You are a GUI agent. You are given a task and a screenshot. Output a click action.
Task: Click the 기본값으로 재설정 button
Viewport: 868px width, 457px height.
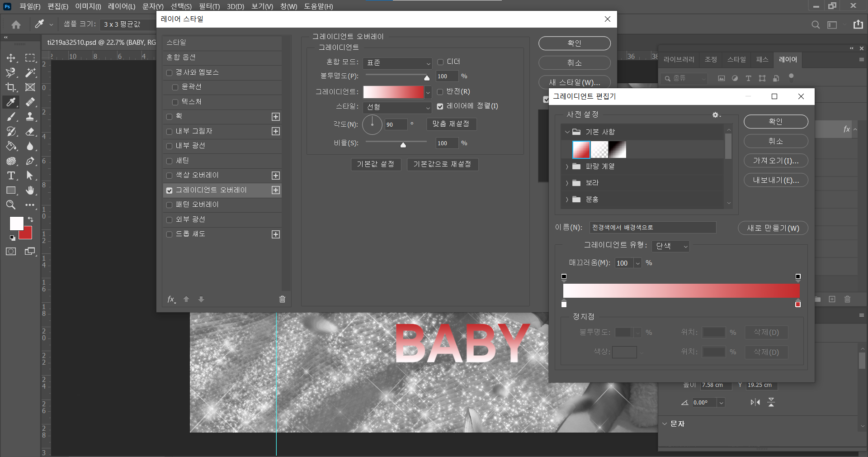tap(442, 164)
